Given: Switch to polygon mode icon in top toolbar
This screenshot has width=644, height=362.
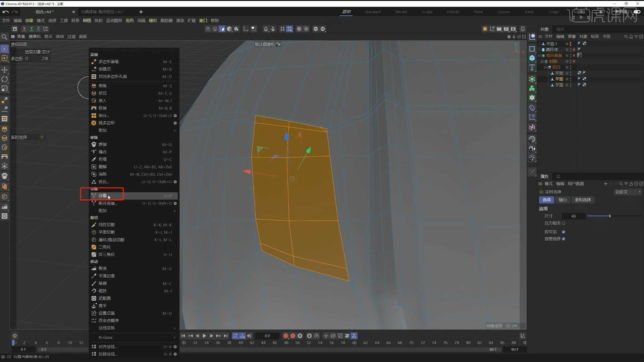Looking at the screenshot, I should [x=222, y=29].
